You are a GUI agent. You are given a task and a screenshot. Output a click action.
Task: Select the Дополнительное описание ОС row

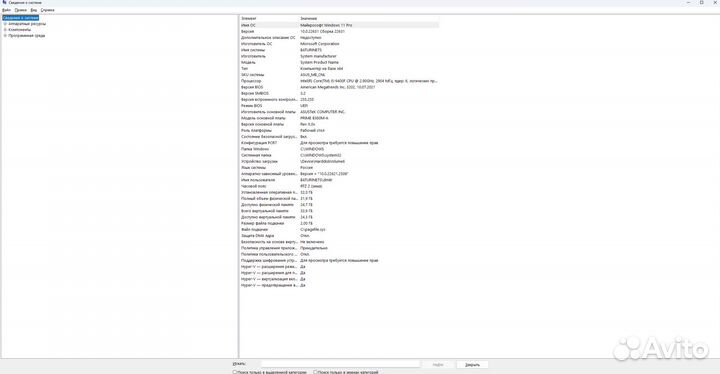click(x=339, y=37)
